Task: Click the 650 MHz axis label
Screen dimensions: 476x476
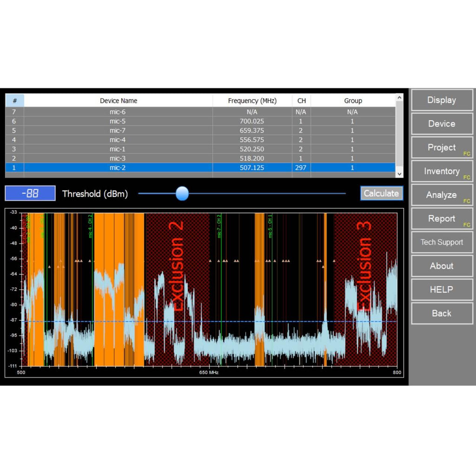Action: click(209, 372)
